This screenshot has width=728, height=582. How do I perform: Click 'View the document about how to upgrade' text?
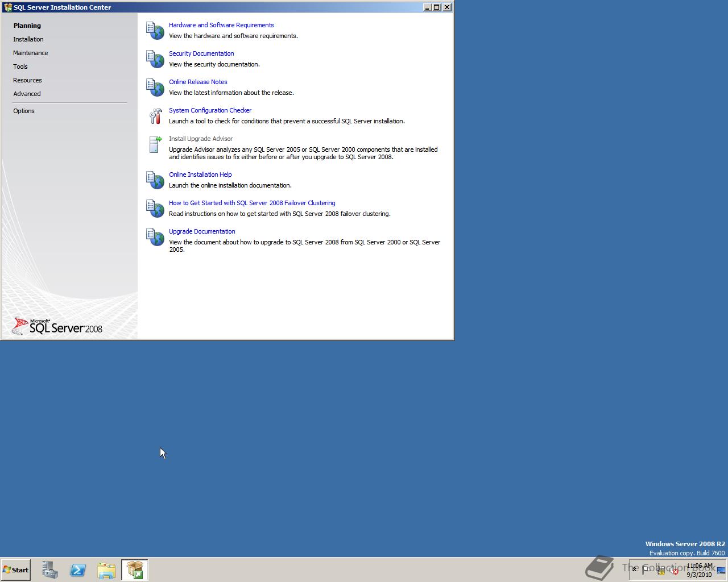[x=304, y=246]
